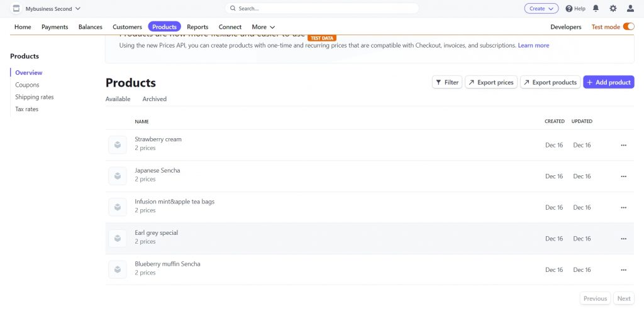This screenshot has height=309, width=644.
Task: Open the Reports tab
Action: (197, 26)
